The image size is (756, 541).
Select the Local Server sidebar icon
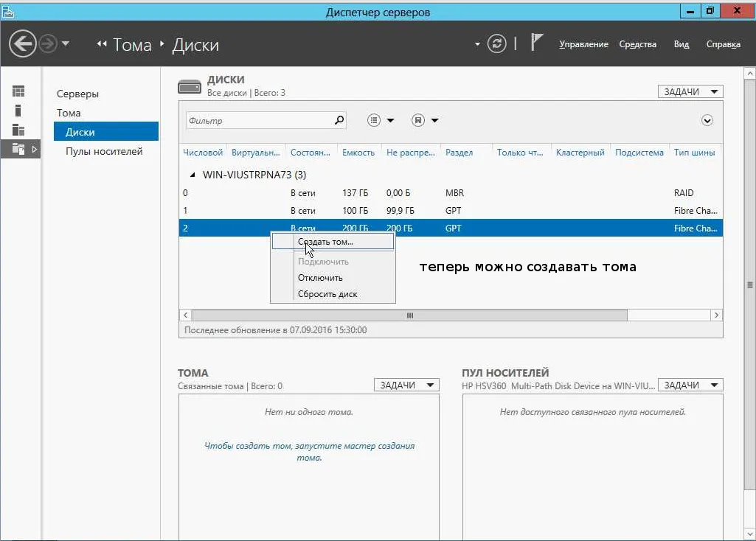(x=18, y=111)
